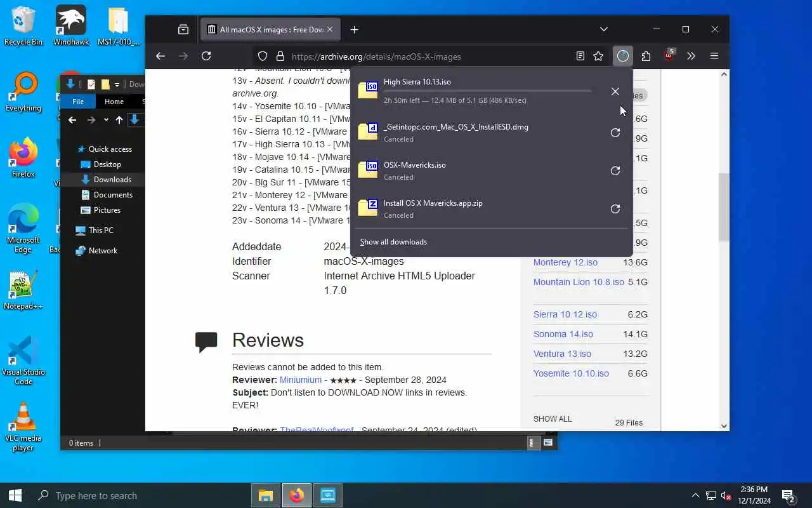Cancel the High Sierra 10.13.iso download

coord(615,91)
